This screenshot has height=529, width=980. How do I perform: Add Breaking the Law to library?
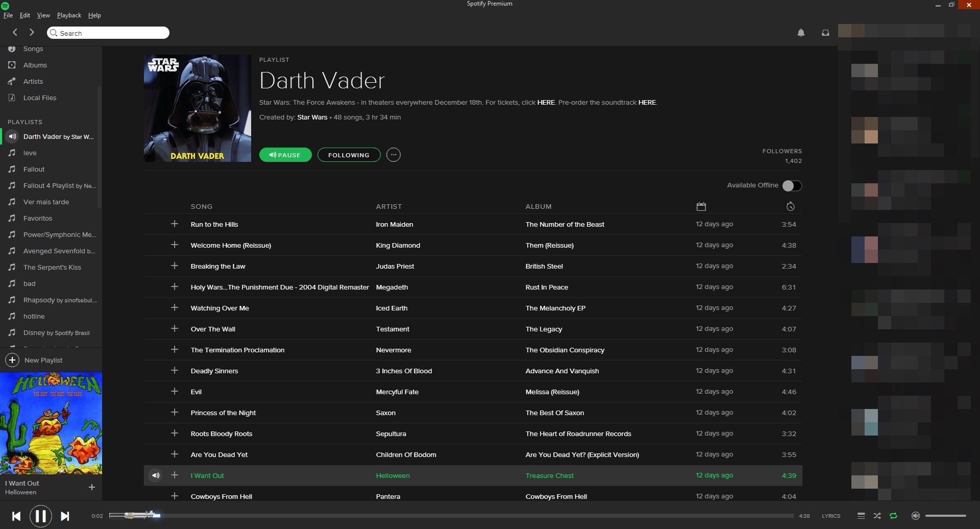pos(175,266)
